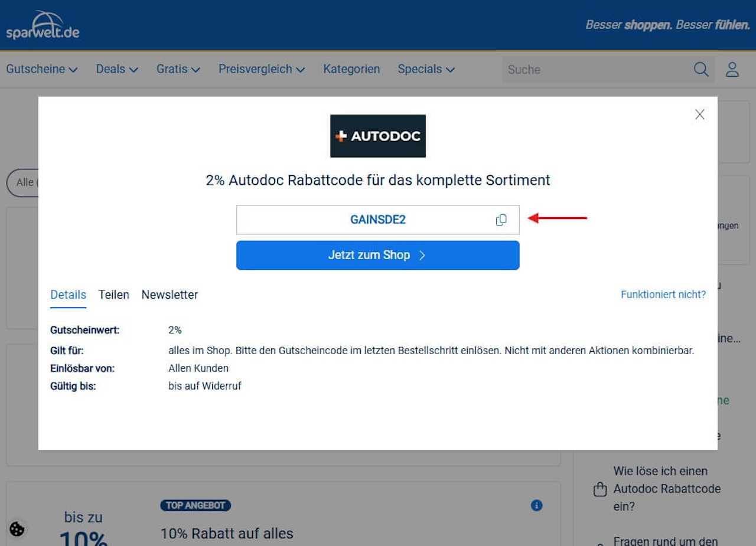Open cookie settings icon
This screenshot has height=546, width=756.
click(17, 529)
